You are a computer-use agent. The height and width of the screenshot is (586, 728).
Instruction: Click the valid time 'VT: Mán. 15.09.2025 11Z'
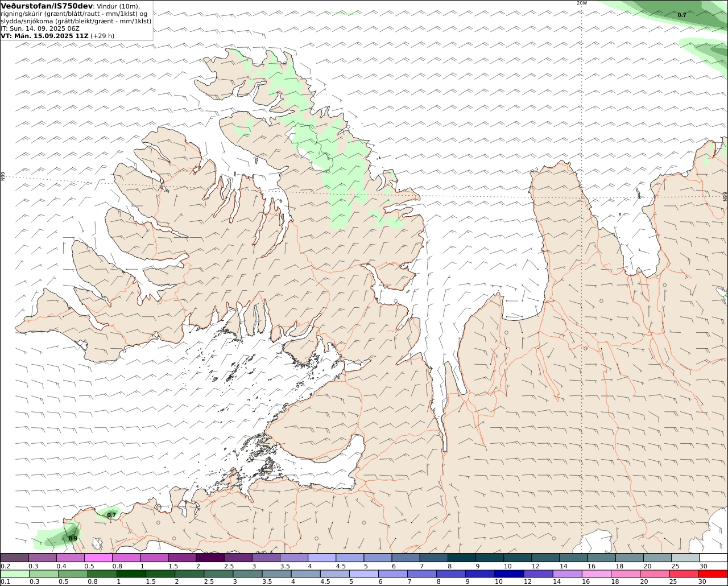tap(45, 36)
